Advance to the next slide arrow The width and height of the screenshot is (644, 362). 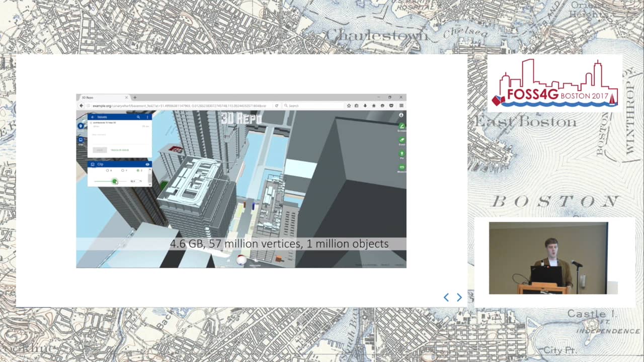point(459,297)
